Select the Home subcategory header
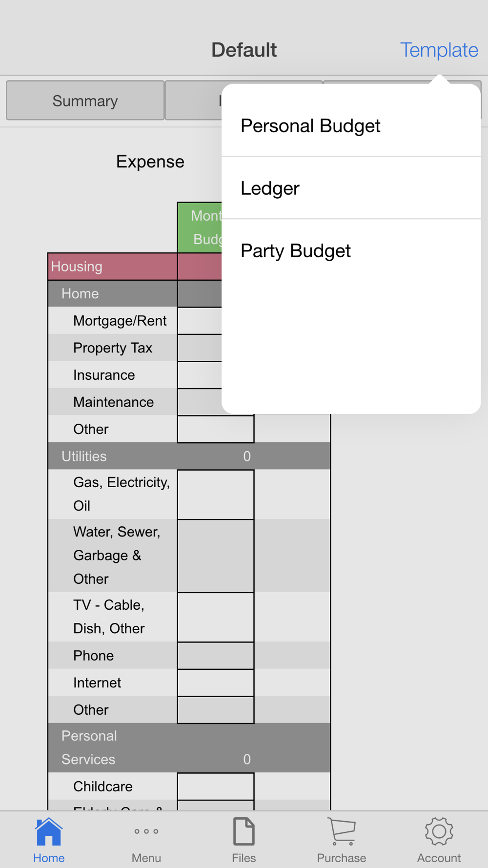The height and width of the screenshot is (868, 488). click(113, 293)
